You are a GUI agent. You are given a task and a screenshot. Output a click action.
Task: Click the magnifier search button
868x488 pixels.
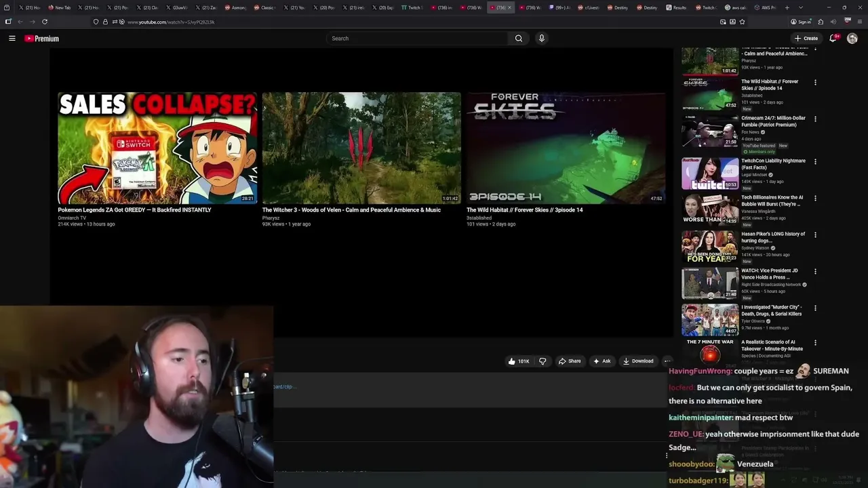click(x=519, y=39)
